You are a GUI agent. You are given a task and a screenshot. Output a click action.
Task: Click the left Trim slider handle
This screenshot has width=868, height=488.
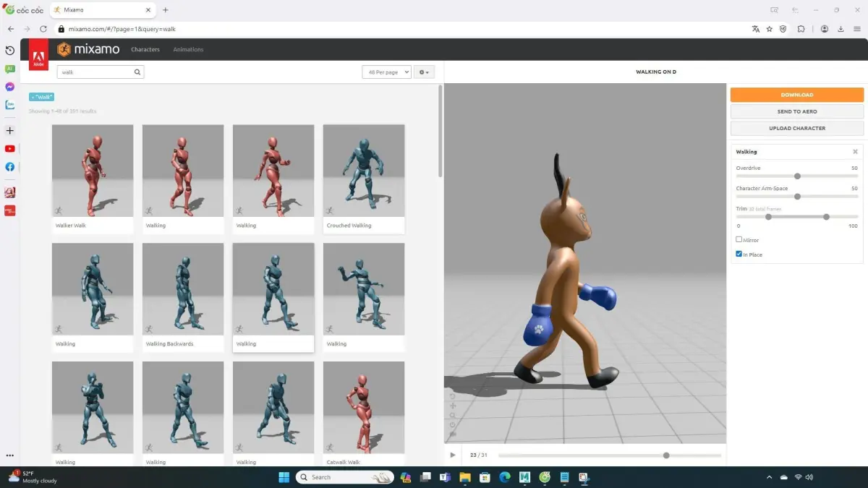tap(768, 216)
